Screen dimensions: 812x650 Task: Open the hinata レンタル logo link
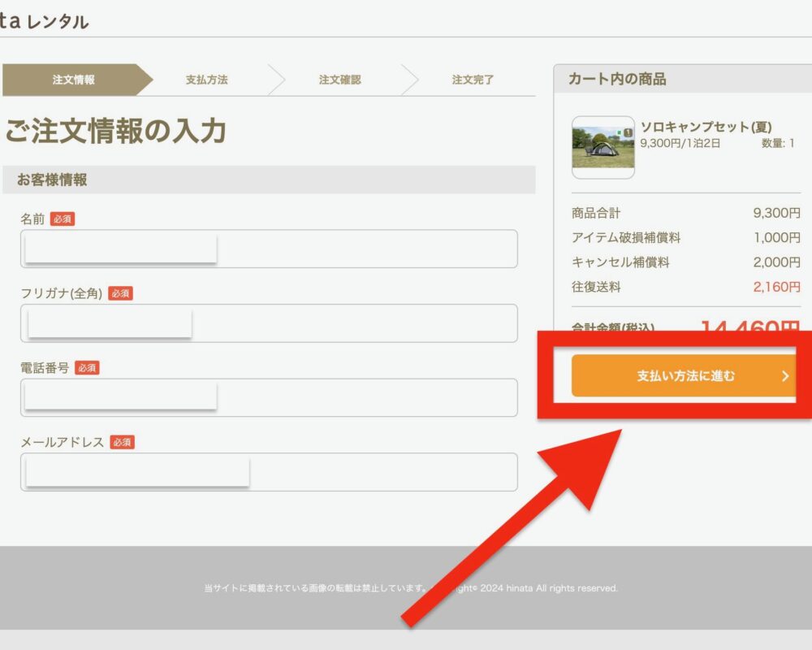(x=45, y=22)
